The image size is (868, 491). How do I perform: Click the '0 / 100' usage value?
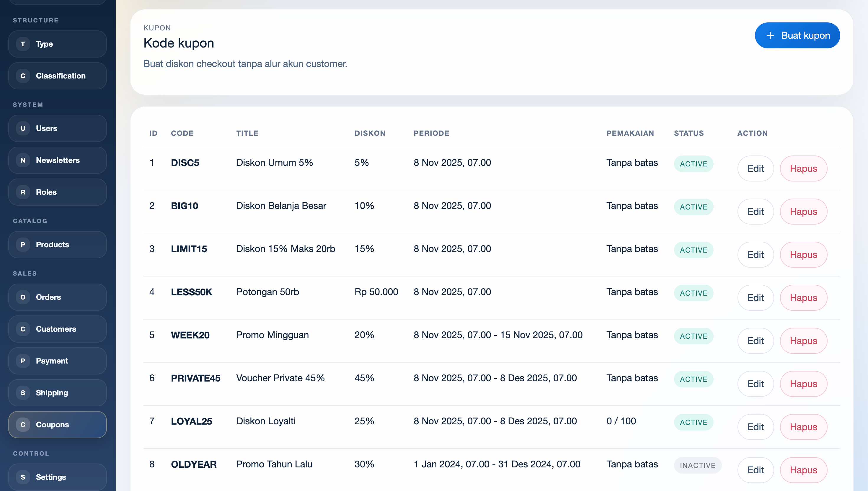point(621,421)
